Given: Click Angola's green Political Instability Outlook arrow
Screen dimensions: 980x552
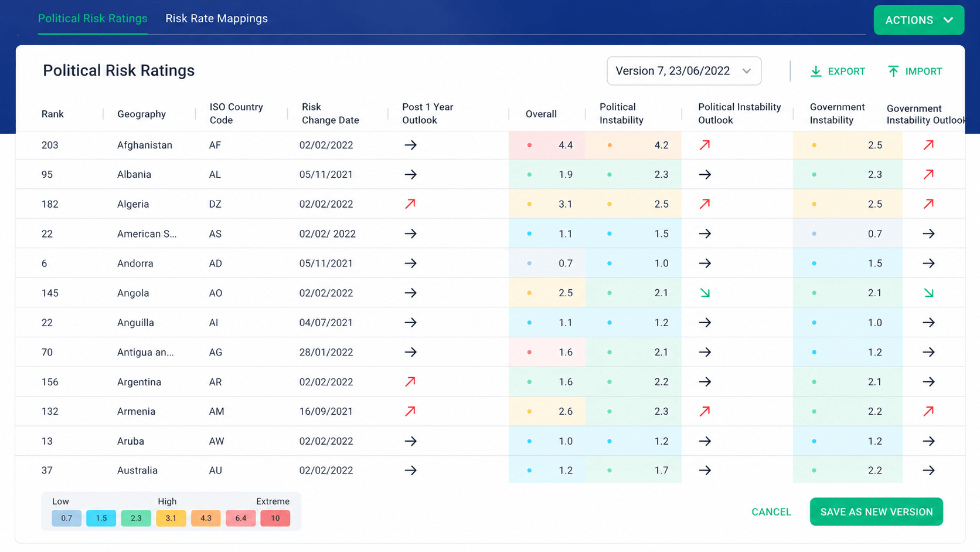Looking at the screenshot, I should (705, 293).
